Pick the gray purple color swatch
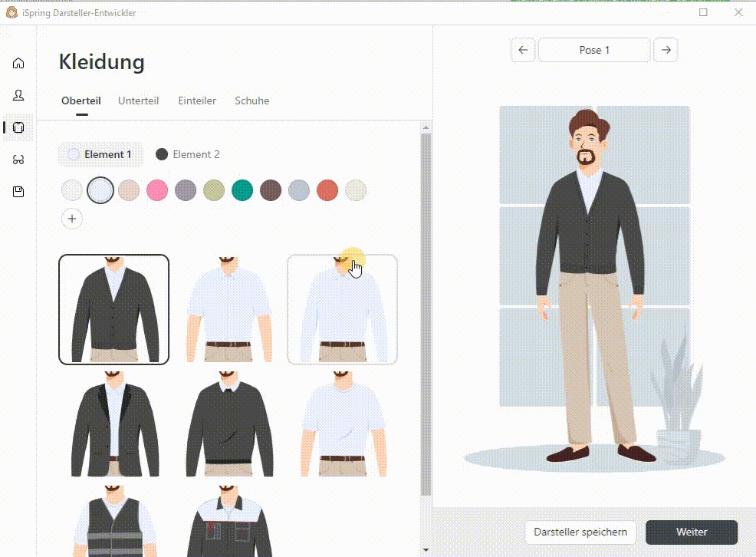The width and height of the screenshot is (756, 557). pyautogui.click(x=186, y=190)
